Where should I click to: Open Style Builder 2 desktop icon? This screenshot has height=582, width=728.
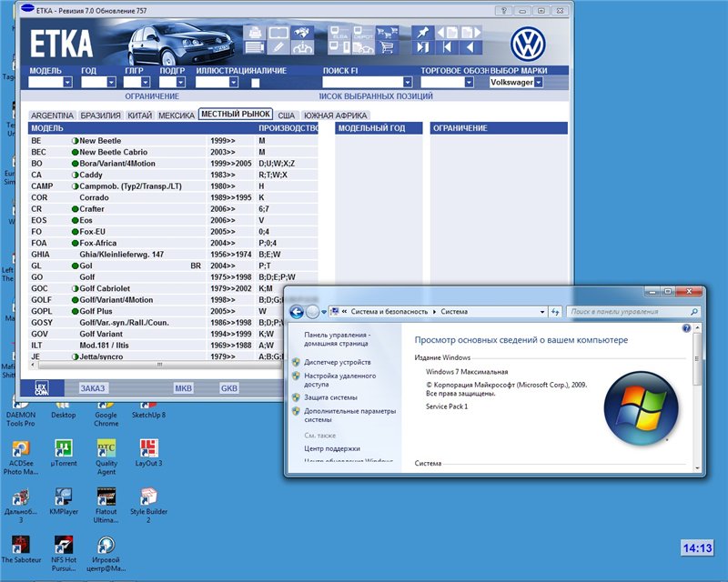coord(148,505)
